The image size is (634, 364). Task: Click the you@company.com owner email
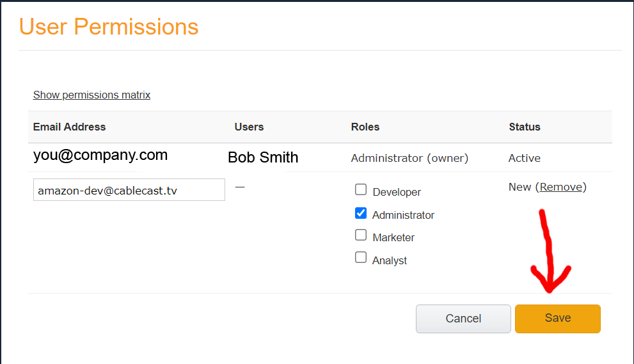coord(100,155)
